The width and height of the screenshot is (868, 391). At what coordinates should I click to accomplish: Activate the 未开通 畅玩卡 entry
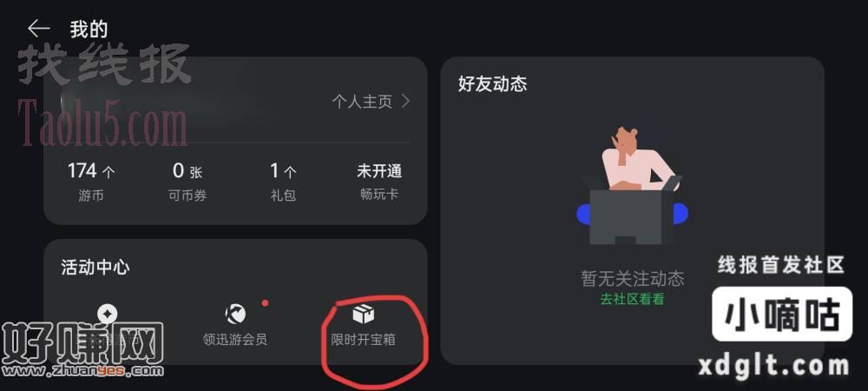(379, 181)
